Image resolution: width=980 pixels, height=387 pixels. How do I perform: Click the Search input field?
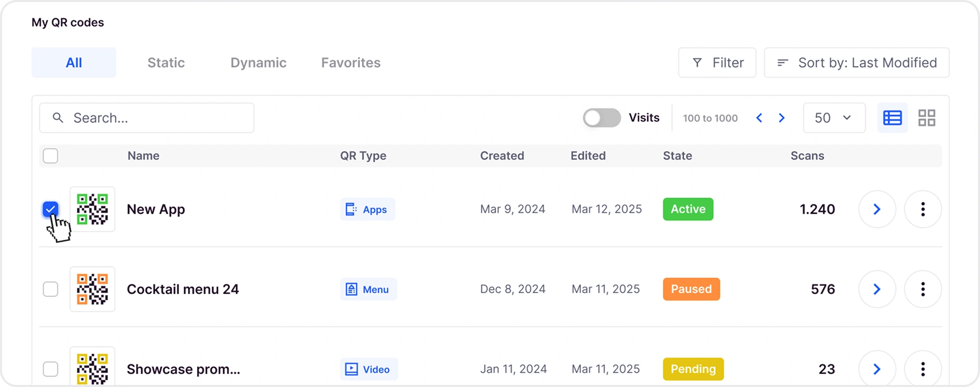click(147, 118)
